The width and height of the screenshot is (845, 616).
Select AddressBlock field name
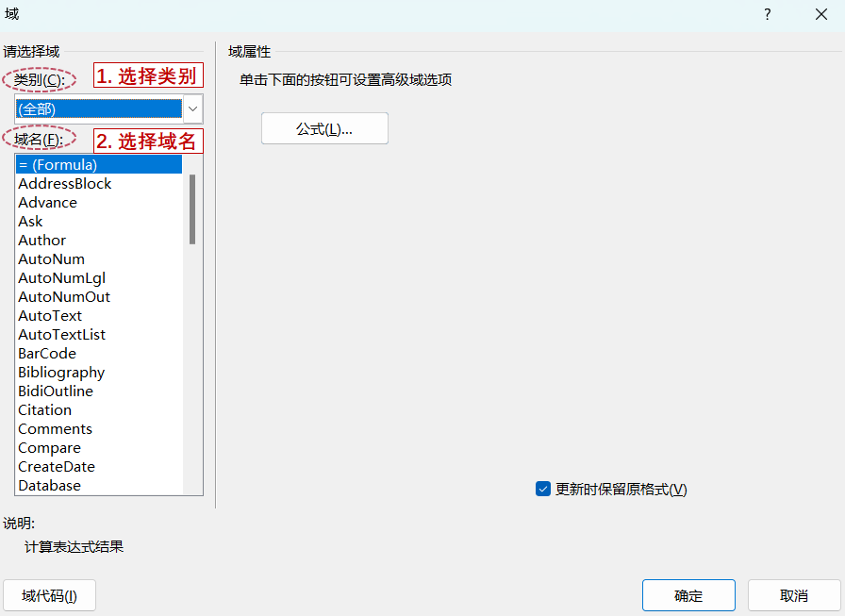click(65, 184)
